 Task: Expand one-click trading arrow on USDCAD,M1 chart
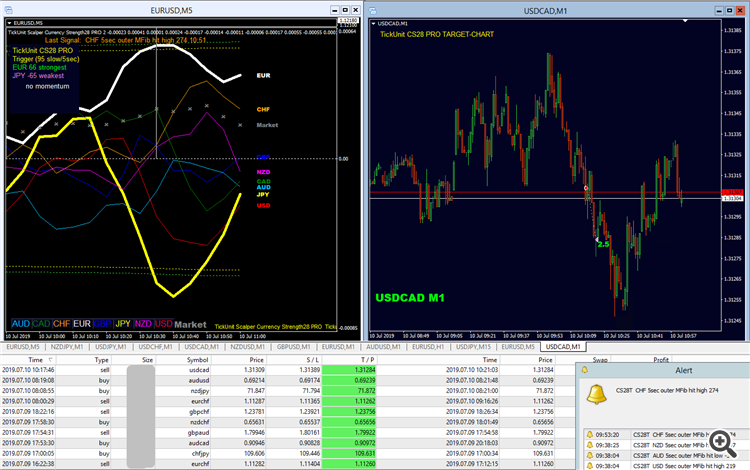(x=374, y=23)
